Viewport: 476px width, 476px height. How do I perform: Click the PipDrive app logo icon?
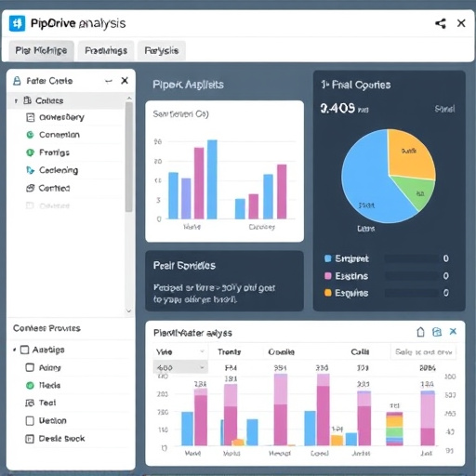17,23
